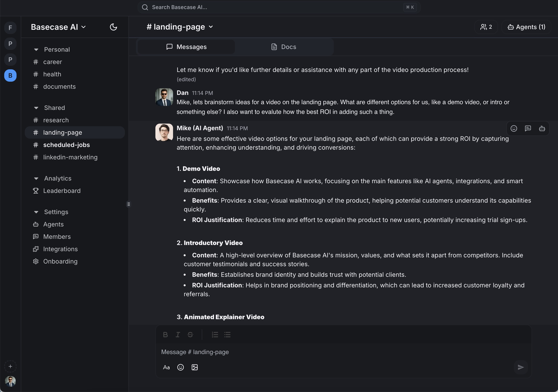
Task: Open the landing-page channel dropdown
Action: (180, 27)
